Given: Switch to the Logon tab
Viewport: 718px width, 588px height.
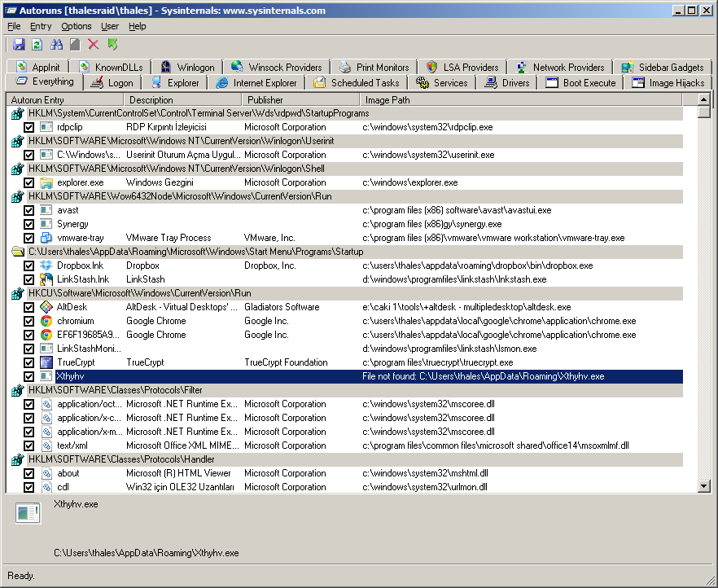Looking at the screenshot, I should pyautogui.click(x=112, y=83).
